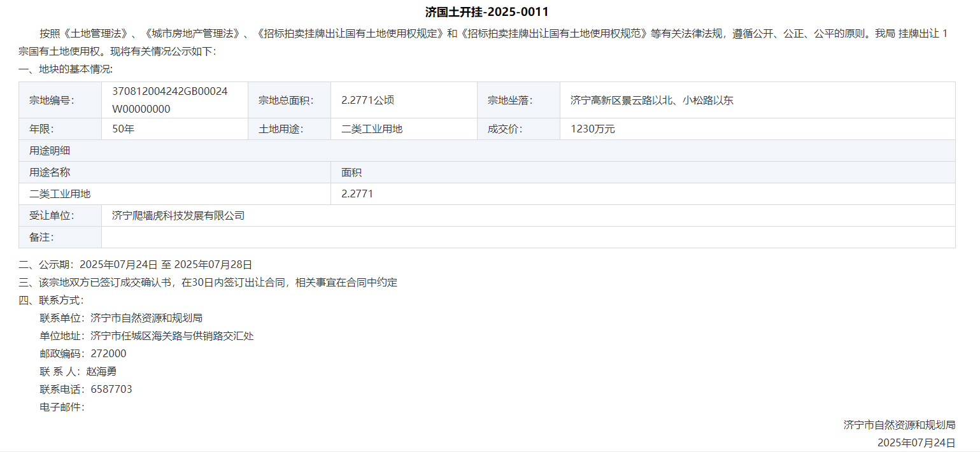The height and width of the screenshot is (452, 980).
Task: Click the 用途明细 header row
Action: pos(487,151)
